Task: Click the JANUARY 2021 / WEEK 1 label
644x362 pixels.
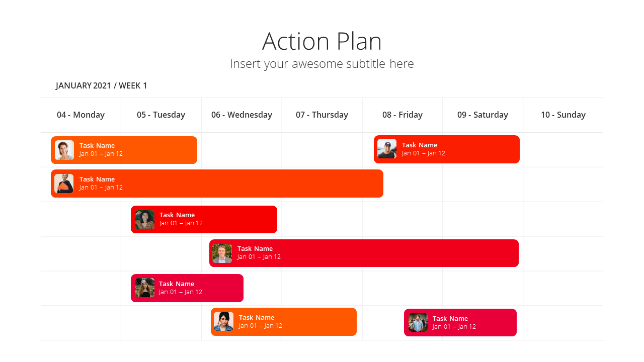Action: tap(102, 85)
